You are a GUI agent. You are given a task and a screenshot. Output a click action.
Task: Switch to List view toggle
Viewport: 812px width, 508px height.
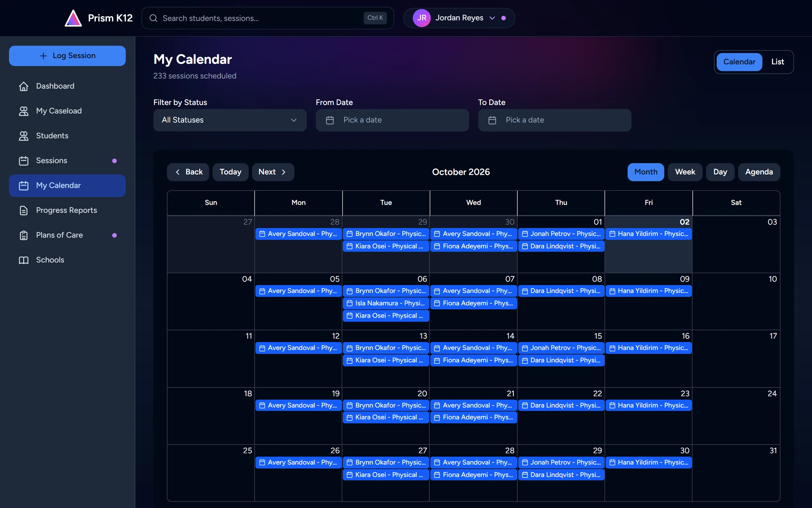pos(777,62)
